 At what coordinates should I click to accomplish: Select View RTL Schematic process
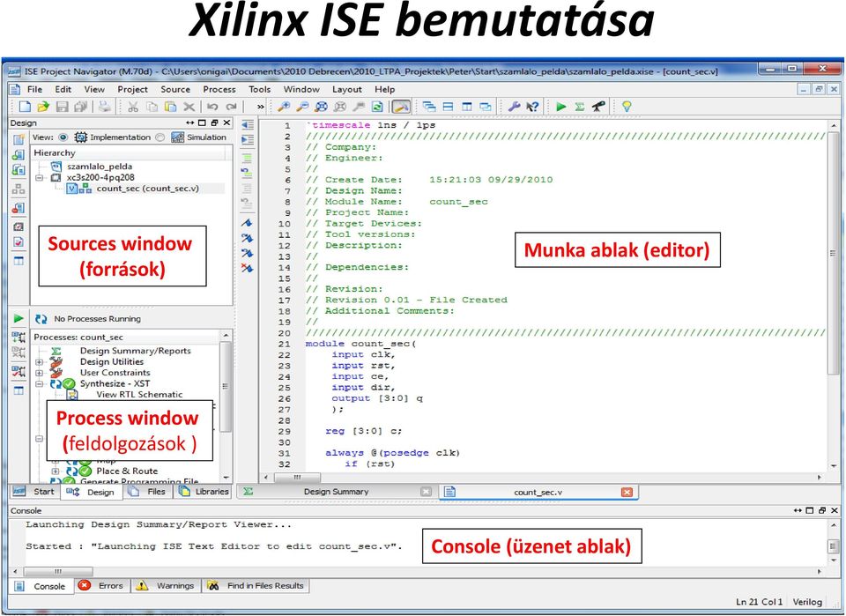(139, 395)
